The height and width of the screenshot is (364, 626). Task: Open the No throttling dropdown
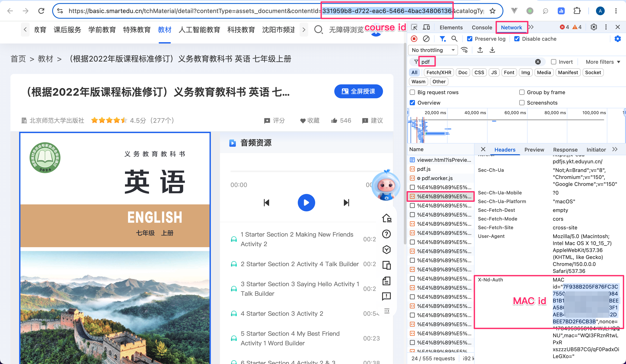433,50
